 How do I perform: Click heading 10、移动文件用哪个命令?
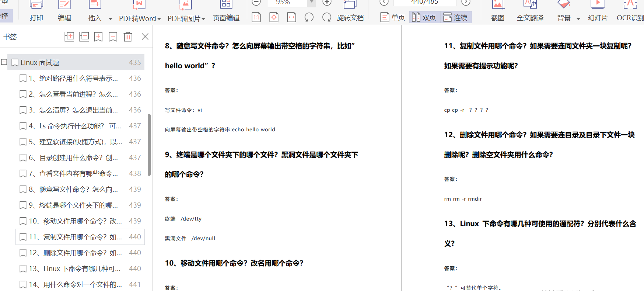coord(234,263)
